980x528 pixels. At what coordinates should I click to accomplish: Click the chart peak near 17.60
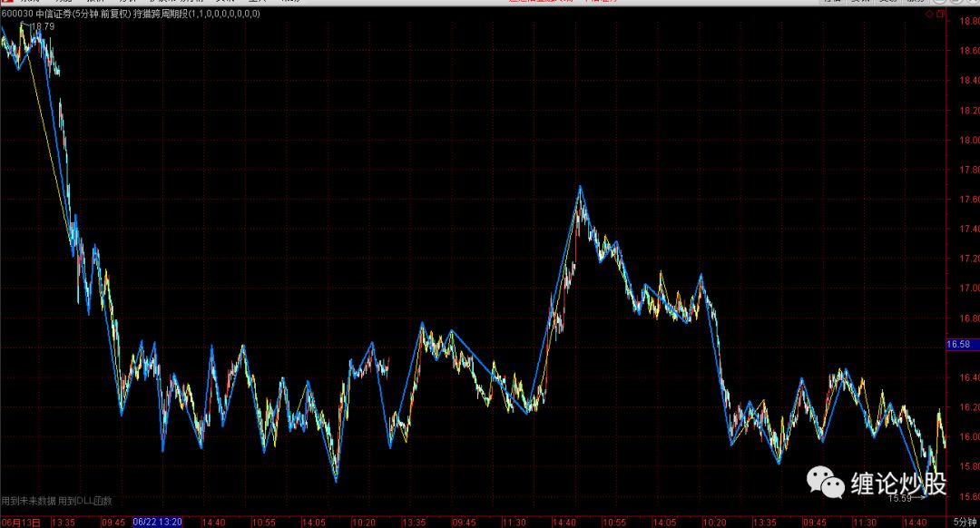tap(581, 187)
